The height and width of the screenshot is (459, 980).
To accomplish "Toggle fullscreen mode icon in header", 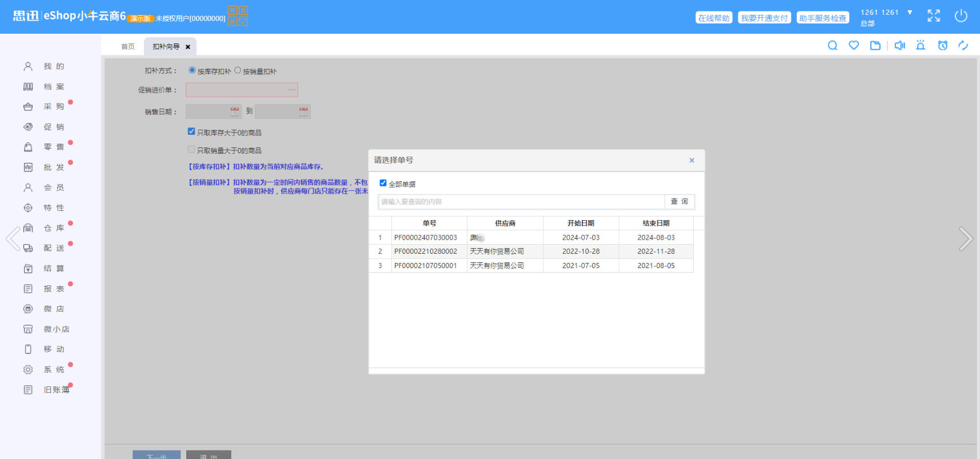I will coord(934,16).
